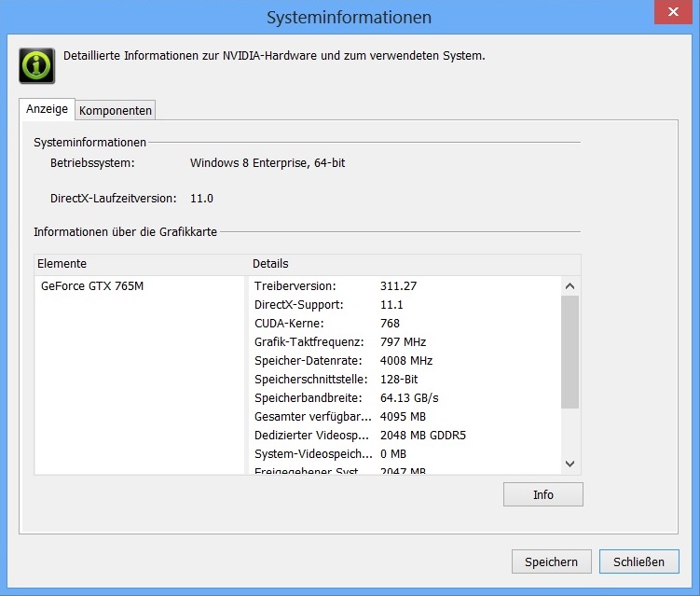Select the Speicher-Datenrate 4008 MHz row

point(405,361)
